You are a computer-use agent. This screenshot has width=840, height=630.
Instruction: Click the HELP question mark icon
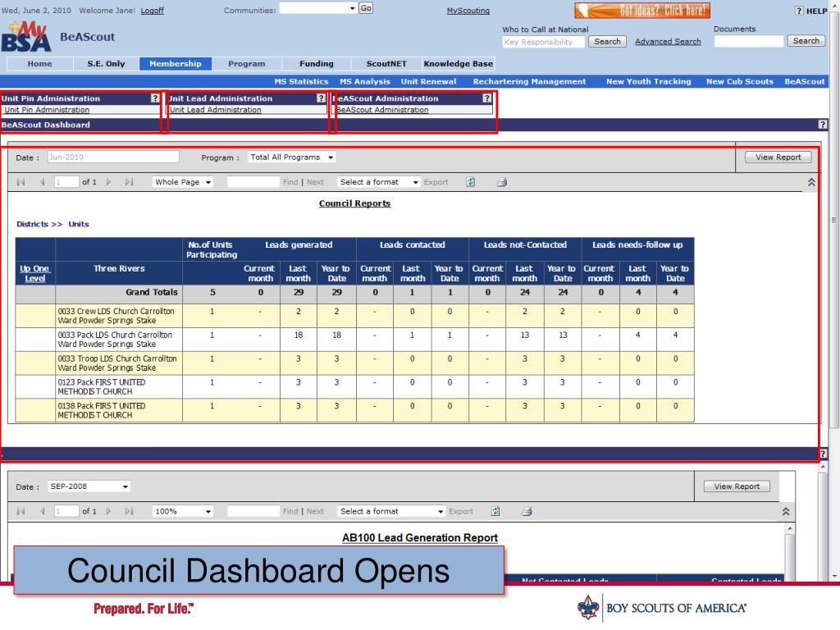(x=799, y=11)
